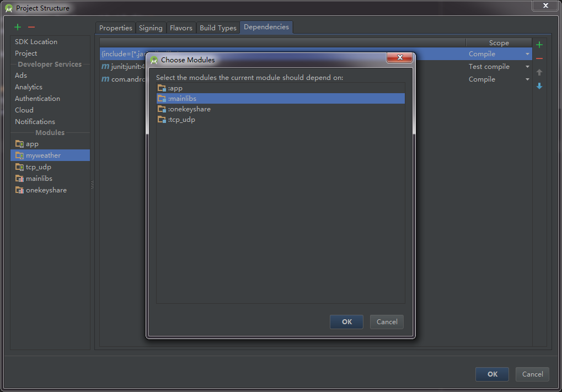This screenshot has width=562, height=392.
Task: Select the Dependencies tab
Action: pyautogui.click(x=266, y=27)
